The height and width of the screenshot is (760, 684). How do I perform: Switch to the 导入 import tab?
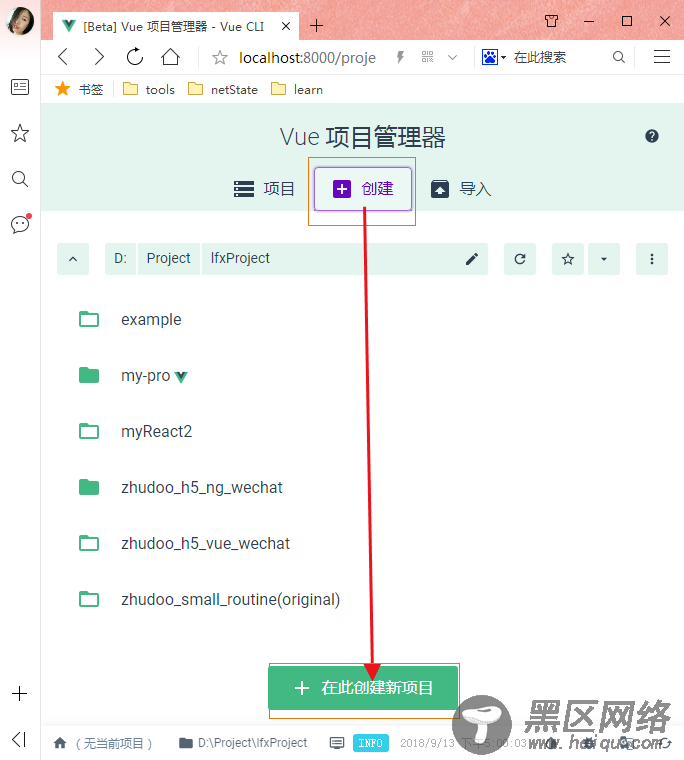461,189
